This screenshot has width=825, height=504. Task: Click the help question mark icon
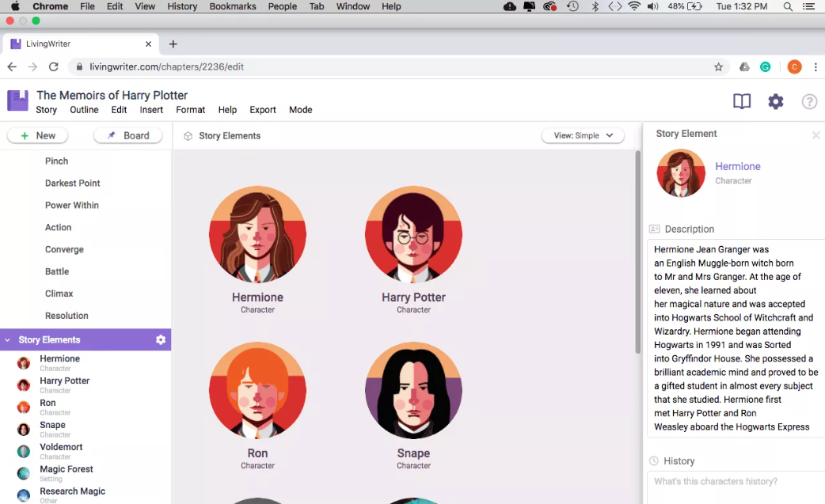point(807,101)
